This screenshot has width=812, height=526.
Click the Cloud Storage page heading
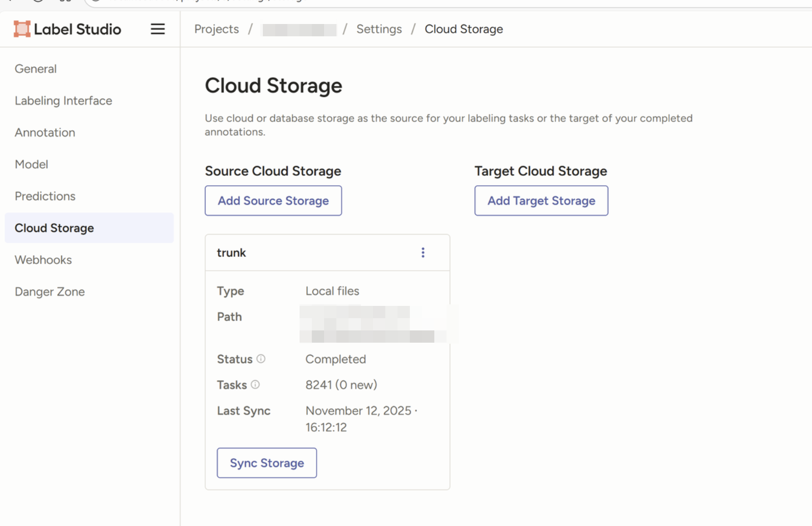coord(274,86)
